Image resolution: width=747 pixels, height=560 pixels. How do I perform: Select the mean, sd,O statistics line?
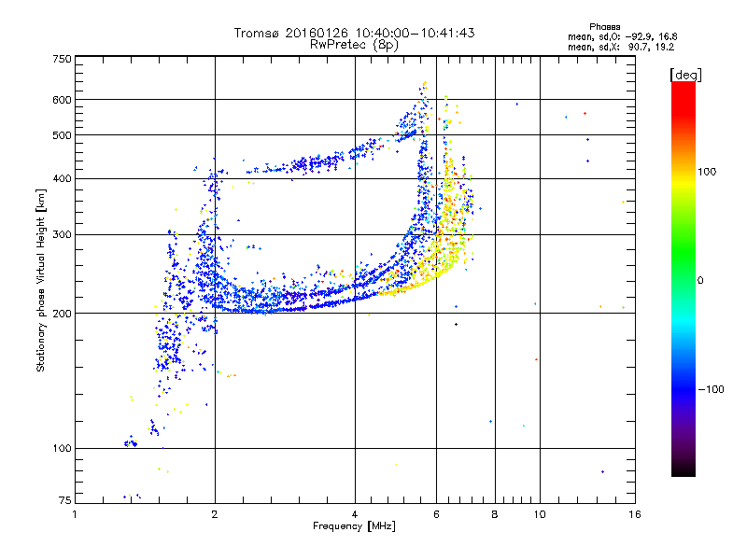coord(607,36)
